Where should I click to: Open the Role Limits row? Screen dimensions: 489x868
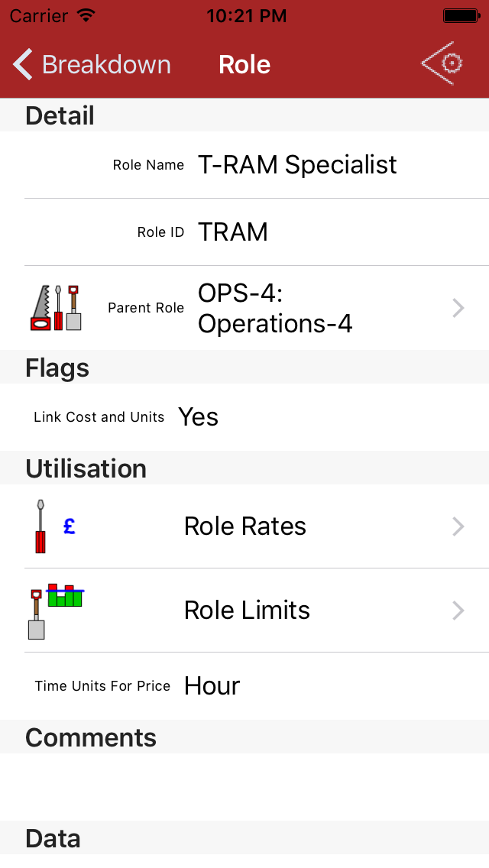click(x=247, y=611)
